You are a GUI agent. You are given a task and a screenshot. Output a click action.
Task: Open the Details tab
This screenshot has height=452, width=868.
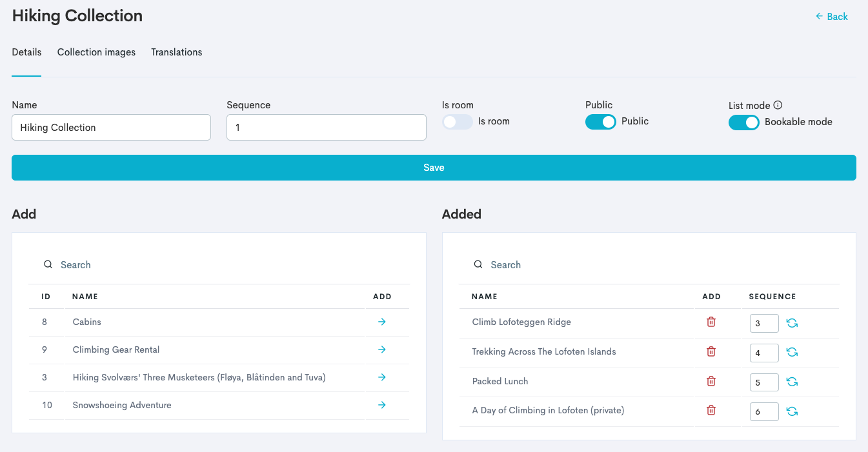(26, 52)
